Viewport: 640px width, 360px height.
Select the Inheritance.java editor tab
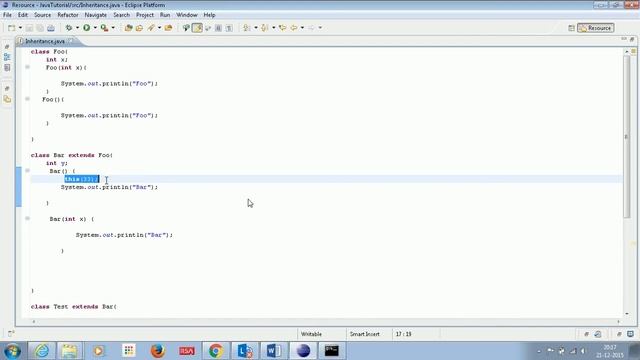point(45,41)
